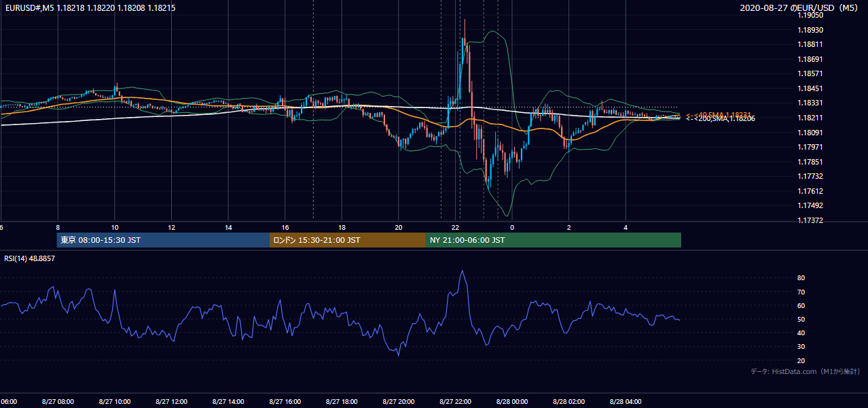
Task: Click the 2020-08-27 のEUR/USD (M5) heading
Action: click(x=800, y=8)
